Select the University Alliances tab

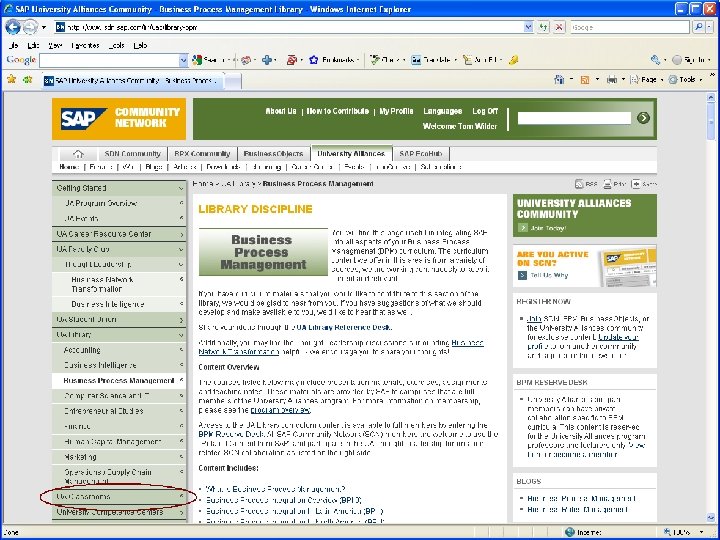351,153
